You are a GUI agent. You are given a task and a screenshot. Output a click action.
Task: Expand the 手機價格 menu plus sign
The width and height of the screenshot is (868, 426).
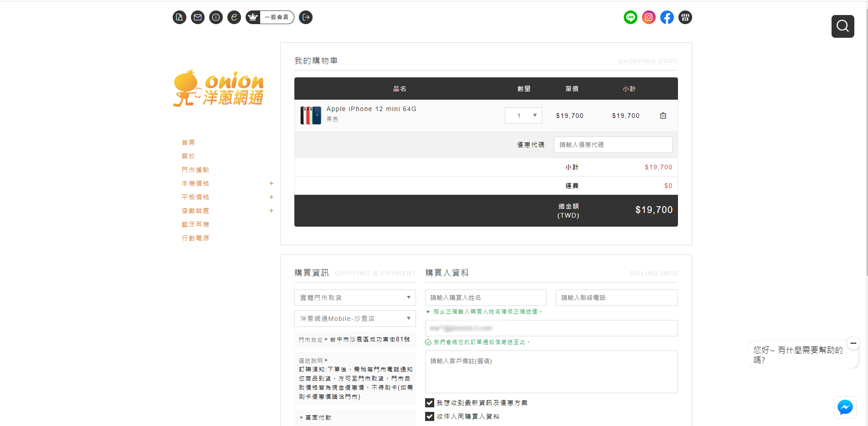pyautogui.click(x=271, y=183)
